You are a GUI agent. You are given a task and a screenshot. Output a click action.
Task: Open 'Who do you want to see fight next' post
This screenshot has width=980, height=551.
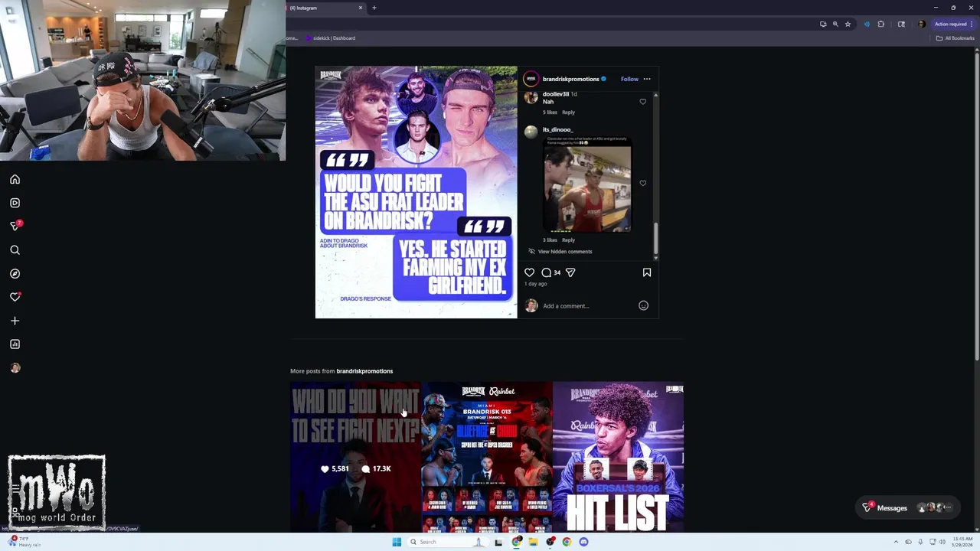pos(355,457)
